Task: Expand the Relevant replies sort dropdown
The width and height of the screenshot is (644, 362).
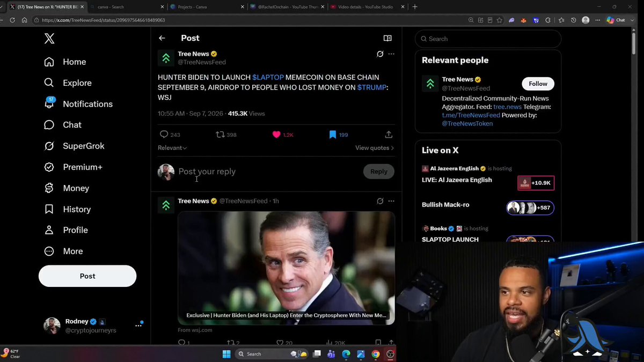Action: tap(172, 148)
